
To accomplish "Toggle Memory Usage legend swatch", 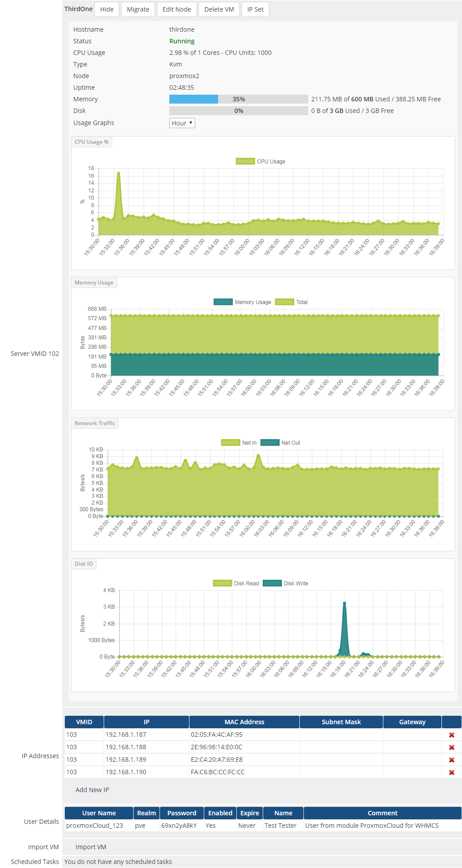I will (223, 302).
